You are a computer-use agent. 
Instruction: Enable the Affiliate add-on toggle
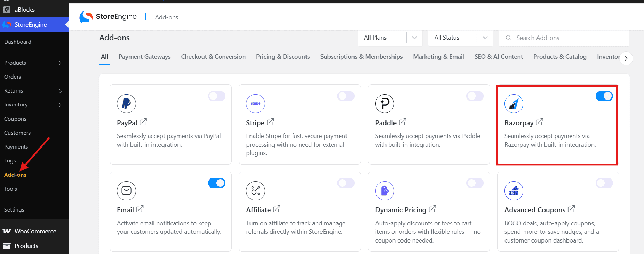point(346,183)
